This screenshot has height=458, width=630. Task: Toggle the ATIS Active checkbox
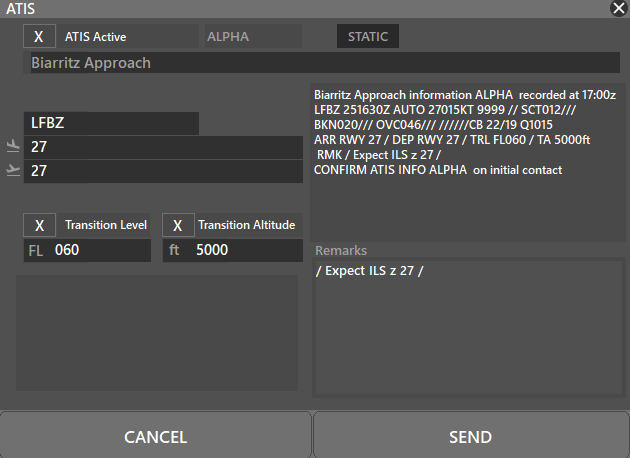pos(39,37)
